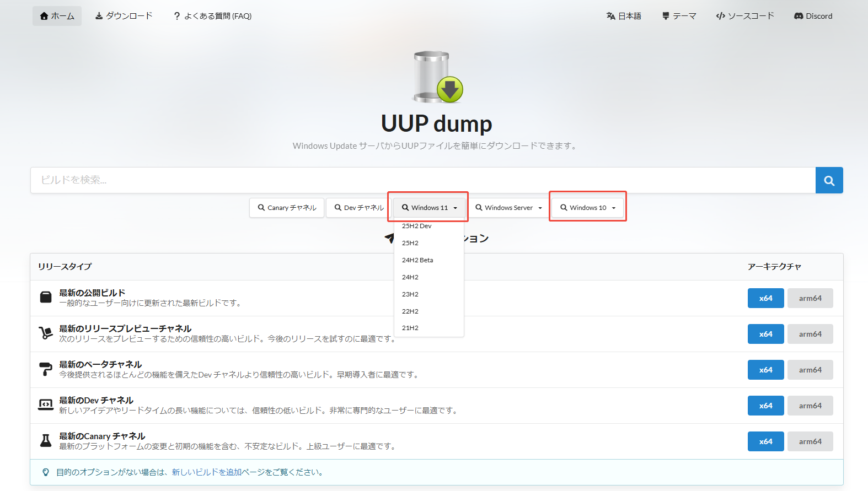This screenshot has height=491, width=868.
Task: Select 24H2 Beta from the version list
Action: tap(417, 260)
